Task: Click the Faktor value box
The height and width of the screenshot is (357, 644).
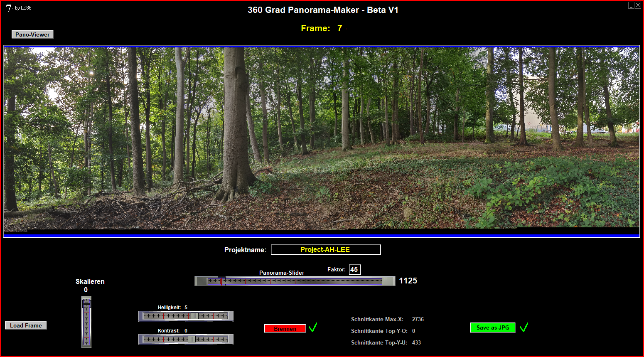Action: [x=354, y=270]
